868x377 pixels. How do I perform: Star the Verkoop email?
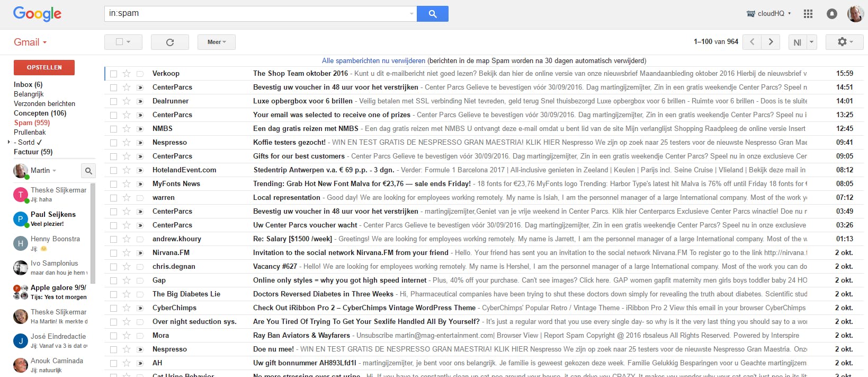click(127, 74)
